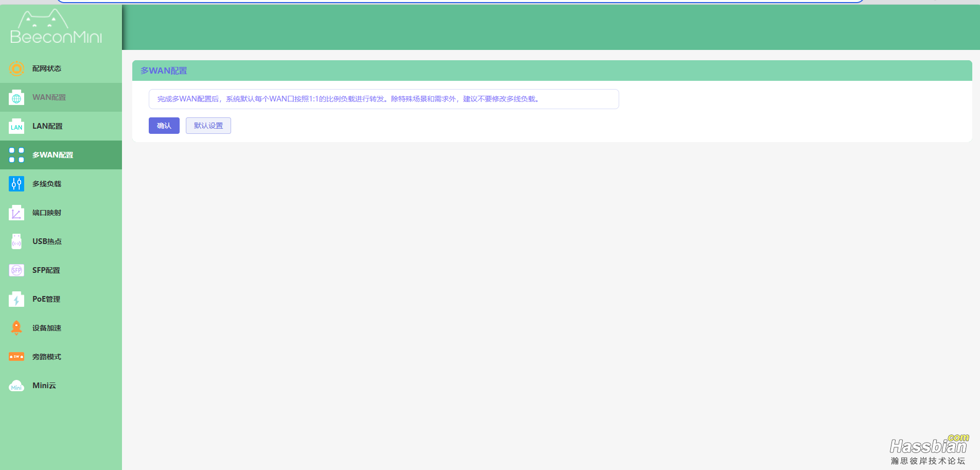Click the Mini云 cloud icon

coord(16,386)
